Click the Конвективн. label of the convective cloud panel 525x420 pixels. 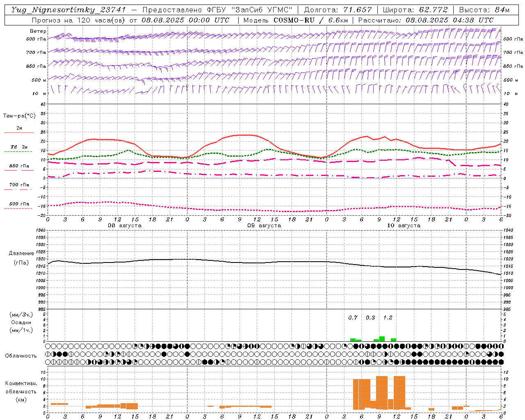click(x=21, y=383)
